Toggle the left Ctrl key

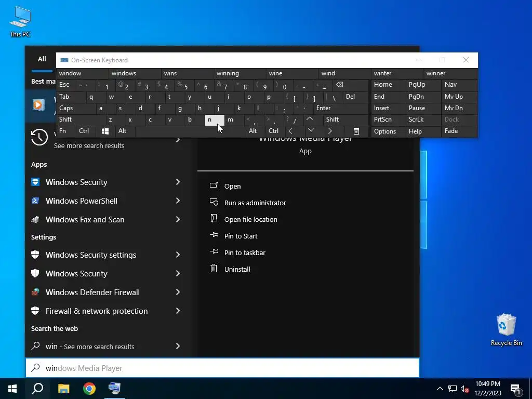click(86, 131)
